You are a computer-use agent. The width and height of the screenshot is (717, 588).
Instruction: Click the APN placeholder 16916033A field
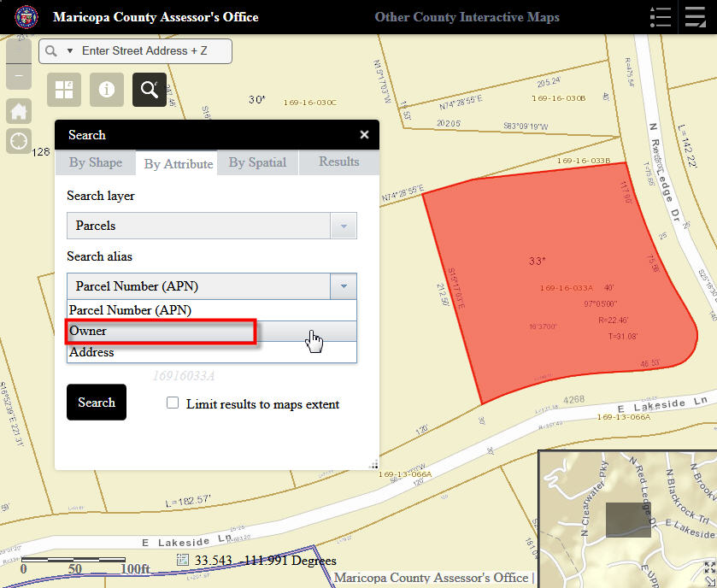[184, 376]
